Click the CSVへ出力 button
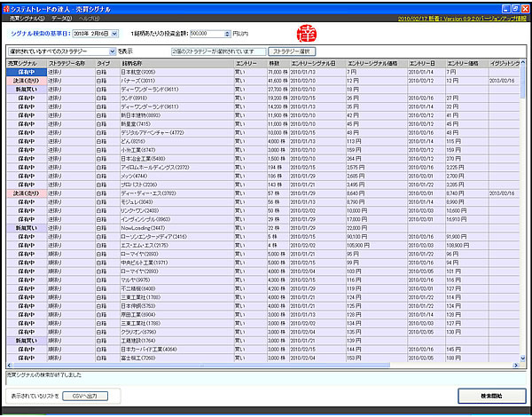This screenshot has width=532, height=417. tap(85, 396)
